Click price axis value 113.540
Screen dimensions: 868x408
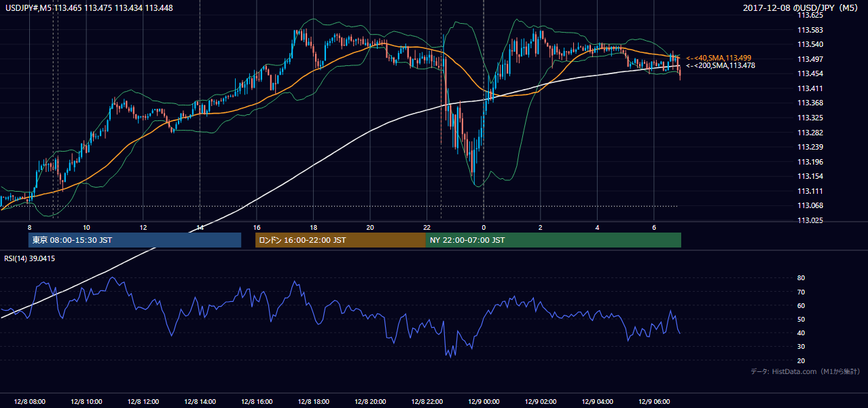point(810,44)
